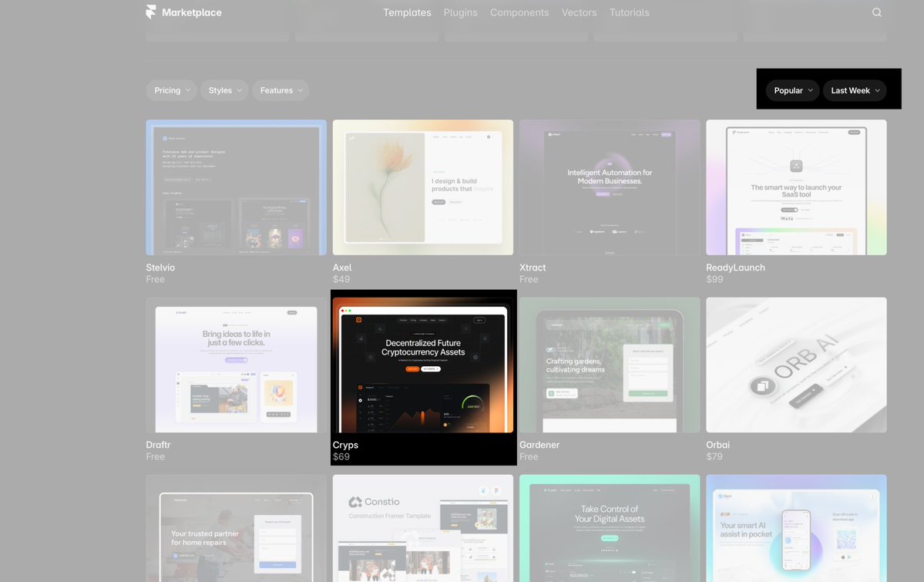Click the Marketplace logo icon
Image resolution: width=924 pixels, height=582 pixels.
pyautogui.click(x=150, y=12)
